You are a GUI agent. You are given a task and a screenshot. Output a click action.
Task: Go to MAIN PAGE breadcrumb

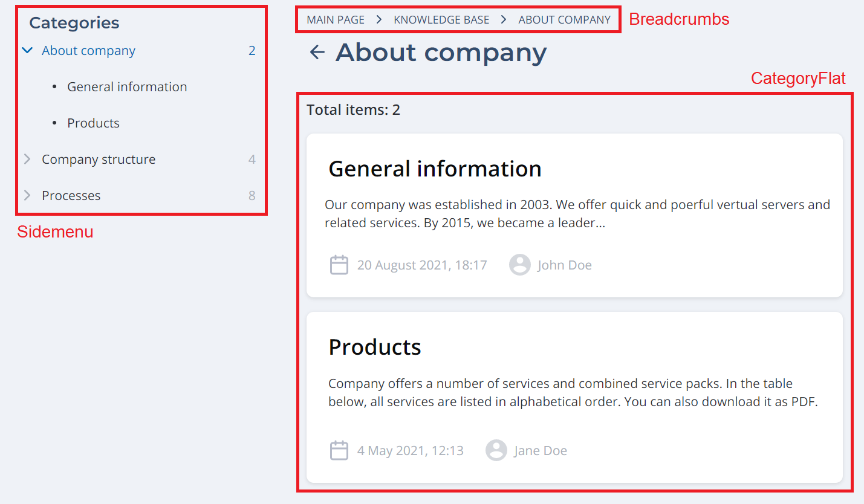336,20
